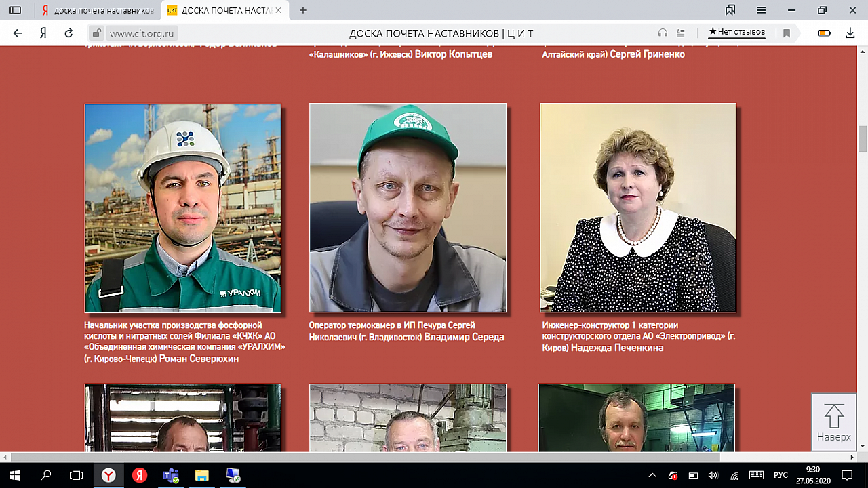Toggle system volume speaker in tray
This screenshot has height=488, width=868.
click(713, 475)
